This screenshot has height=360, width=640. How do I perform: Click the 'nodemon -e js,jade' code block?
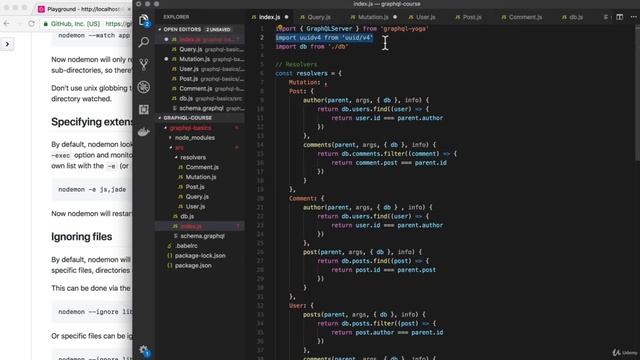coord(92,189)
